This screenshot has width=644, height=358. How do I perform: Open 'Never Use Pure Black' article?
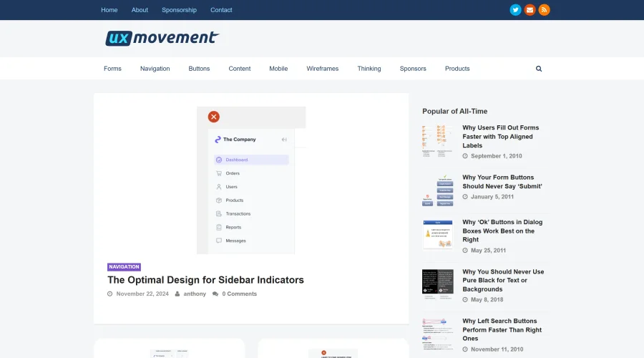[503, 281]
